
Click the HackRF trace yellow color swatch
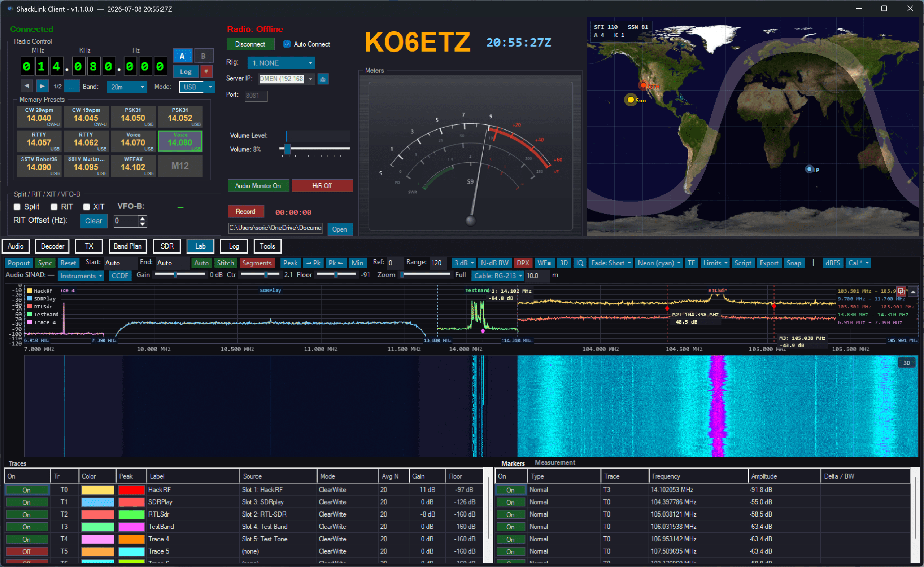97,490
